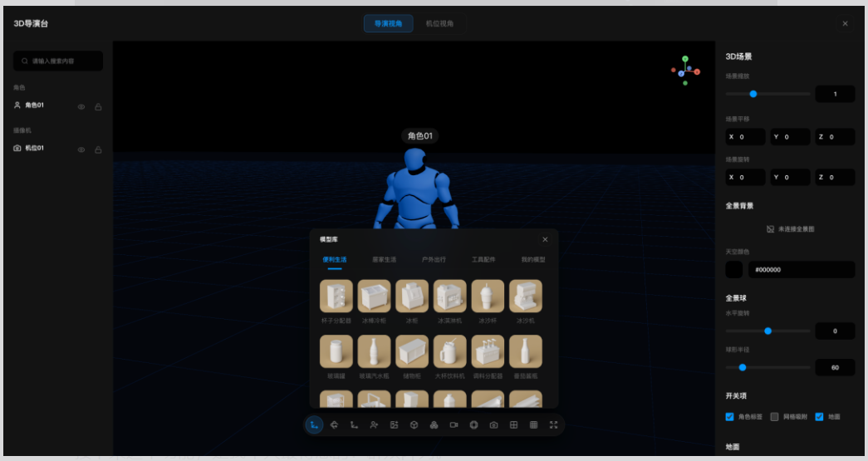Click the panorama sphere icon in toolbar
This screenshot has height=461, width=868.
(x=473, y=425)
